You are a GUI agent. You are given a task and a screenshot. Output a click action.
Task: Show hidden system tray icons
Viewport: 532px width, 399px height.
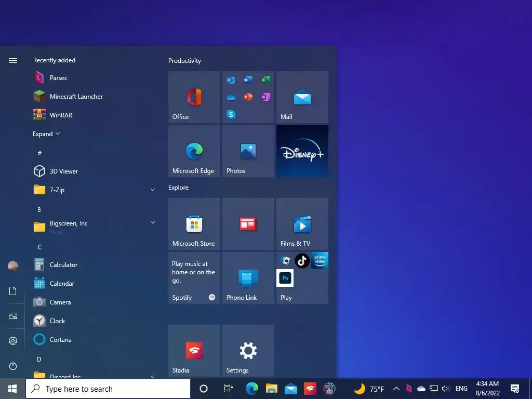396,389
